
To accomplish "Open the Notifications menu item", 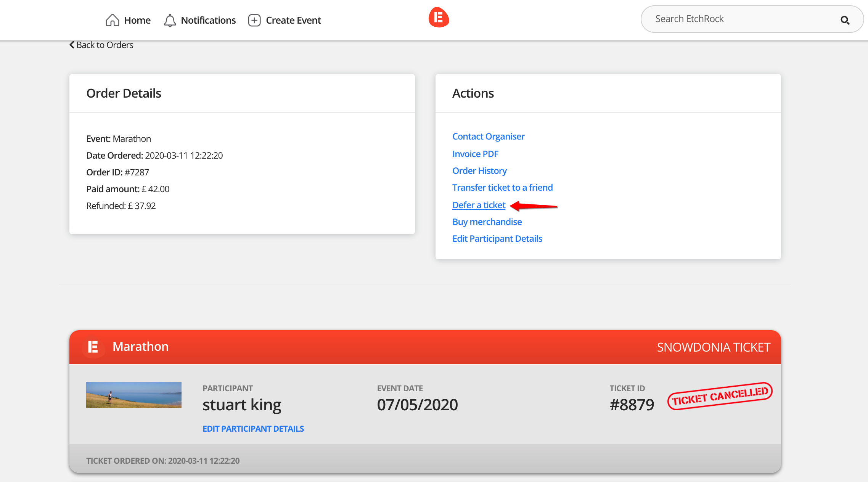I will pyautogui.click(x=208, y=20).
